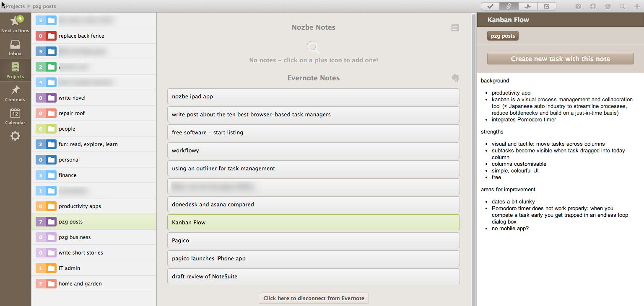Open the personal project
Viewport: 644px width, 306px height.
pos(94,159)
